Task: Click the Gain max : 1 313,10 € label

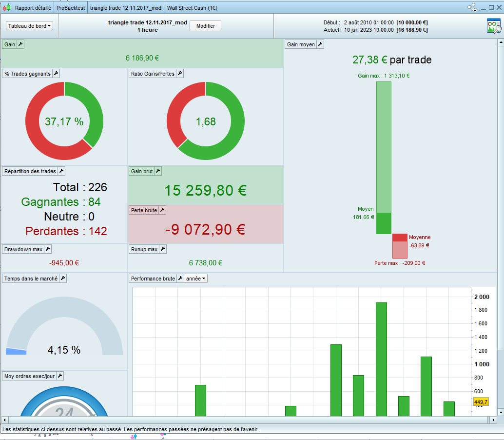Action: (x=384, y=76)
